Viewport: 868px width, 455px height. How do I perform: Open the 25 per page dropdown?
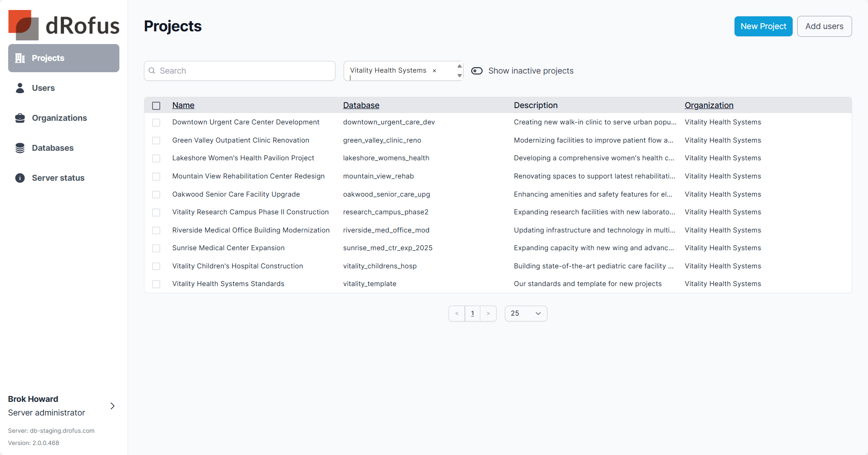click(x=526, y=313)
